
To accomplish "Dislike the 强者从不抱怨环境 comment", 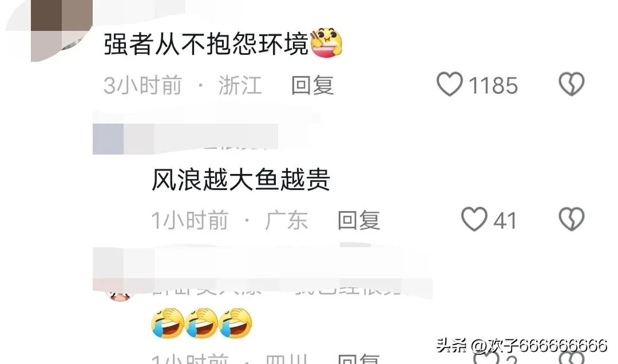I will [572, 84].
